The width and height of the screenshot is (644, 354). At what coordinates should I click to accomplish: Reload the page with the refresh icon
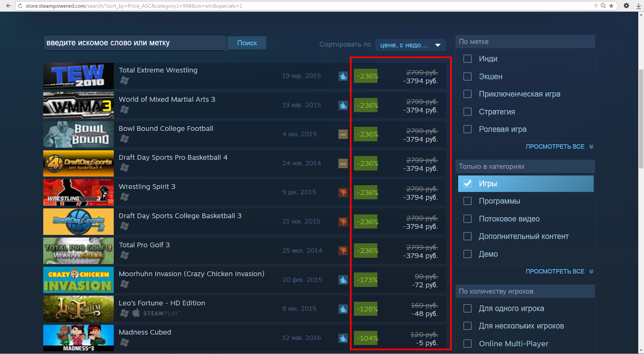pos(20,6)
